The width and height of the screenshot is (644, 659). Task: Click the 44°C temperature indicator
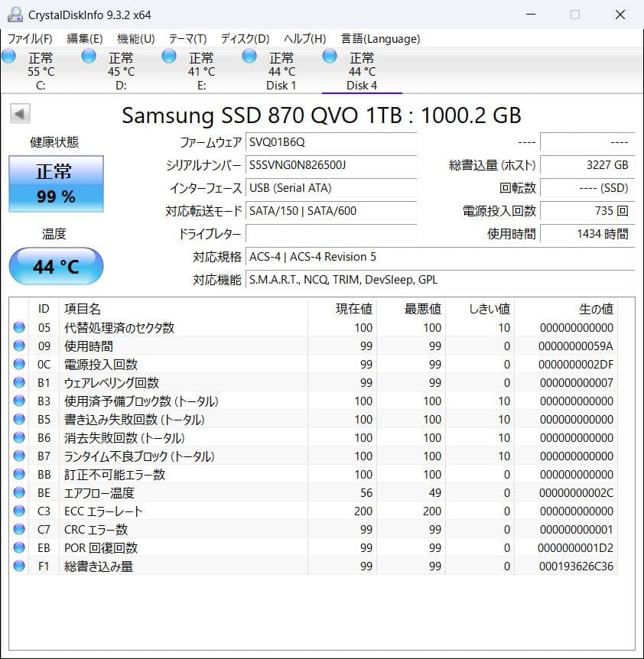[56, 266]
